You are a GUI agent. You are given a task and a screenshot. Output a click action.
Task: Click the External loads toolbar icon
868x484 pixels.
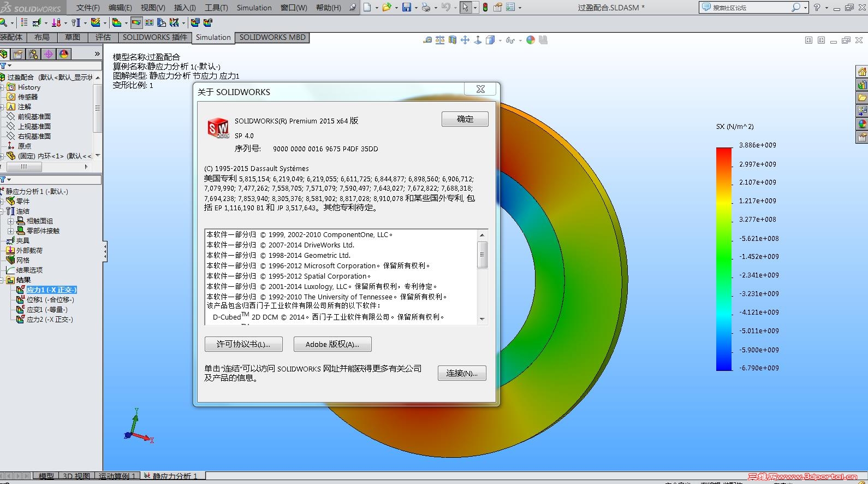pyautogui.click(x=56, y=22)
